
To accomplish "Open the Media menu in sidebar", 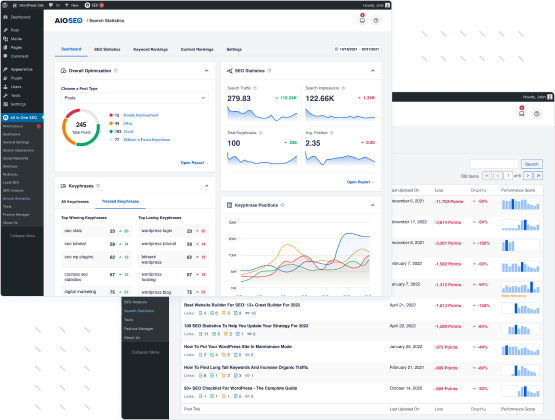I will (x=16, y=39).
